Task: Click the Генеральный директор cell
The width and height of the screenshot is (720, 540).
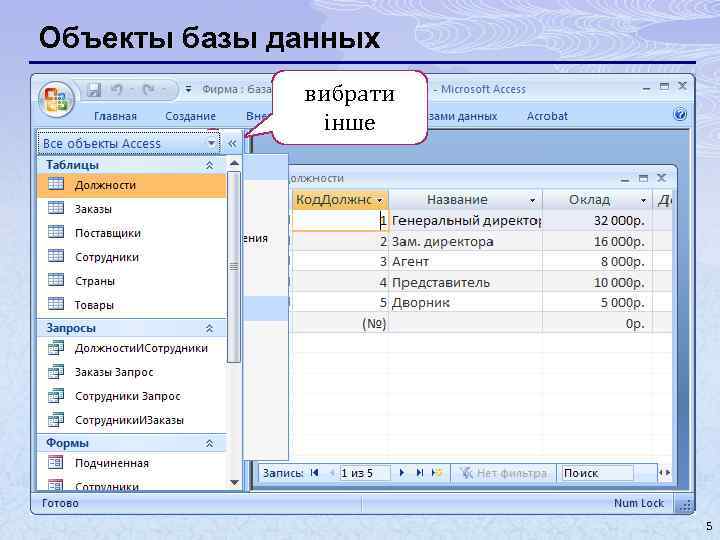Action: click(465, 221)
